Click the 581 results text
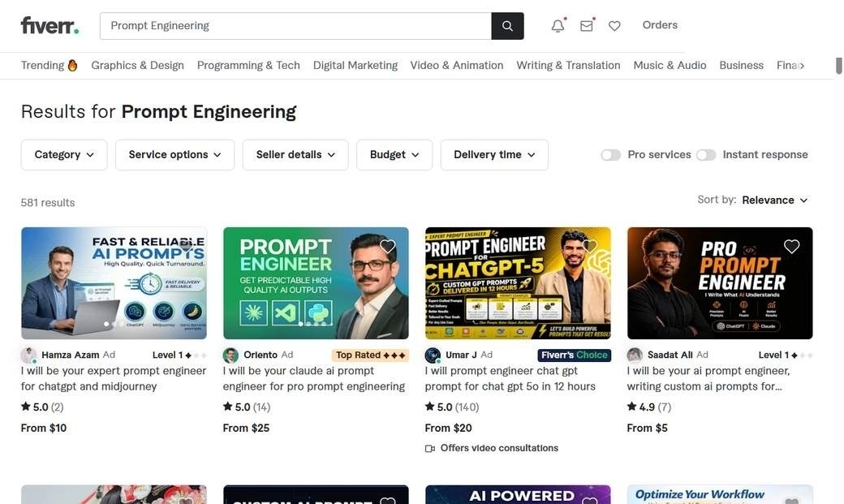This screenshot has width=844, height=504. click(x=48, y=203)
